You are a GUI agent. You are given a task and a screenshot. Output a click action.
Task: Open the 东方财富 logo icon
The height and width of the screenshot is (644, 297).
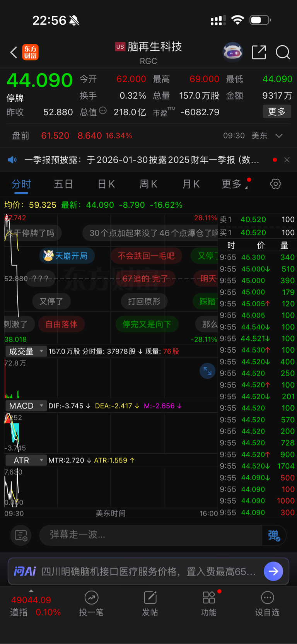pyautogui.click(x=31, y=52)
